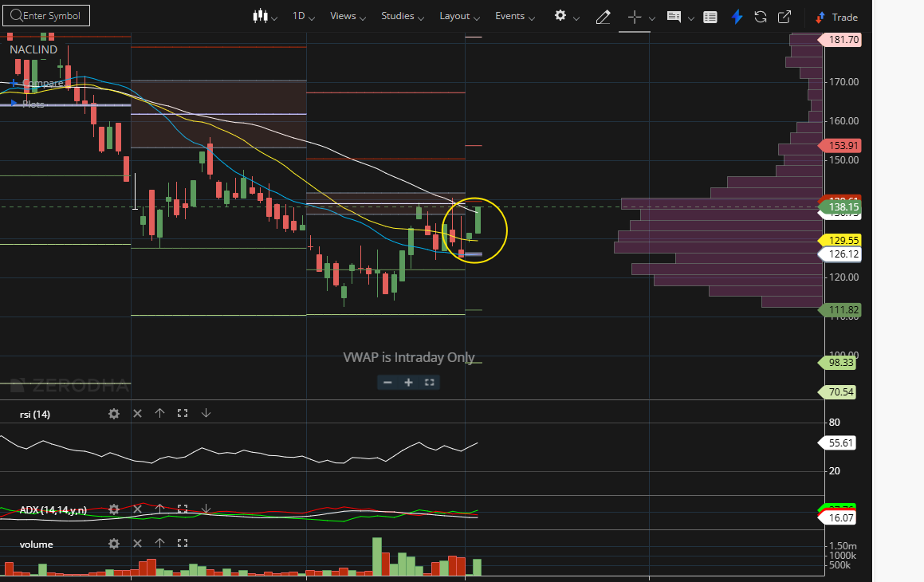The height and width of the screenshot is (582, 924).
Task: Click the 70.54 price label
Action: (837, 391)
